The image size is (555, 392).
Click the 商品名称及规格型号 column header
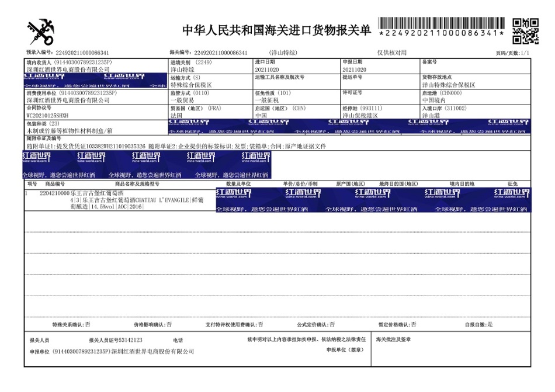tap(137, 184)
